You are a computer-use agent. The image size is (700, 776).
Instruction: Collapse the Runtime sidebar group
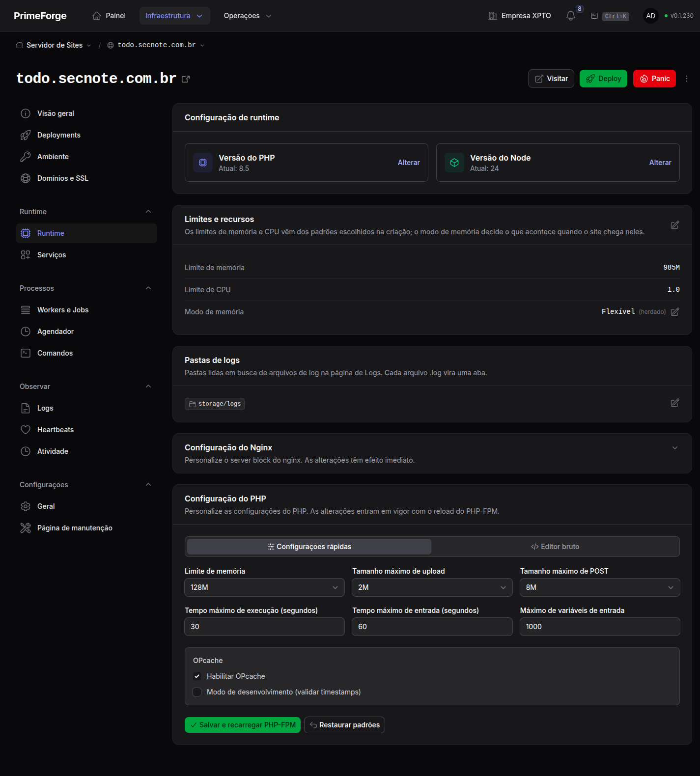[x=148, y=212]
